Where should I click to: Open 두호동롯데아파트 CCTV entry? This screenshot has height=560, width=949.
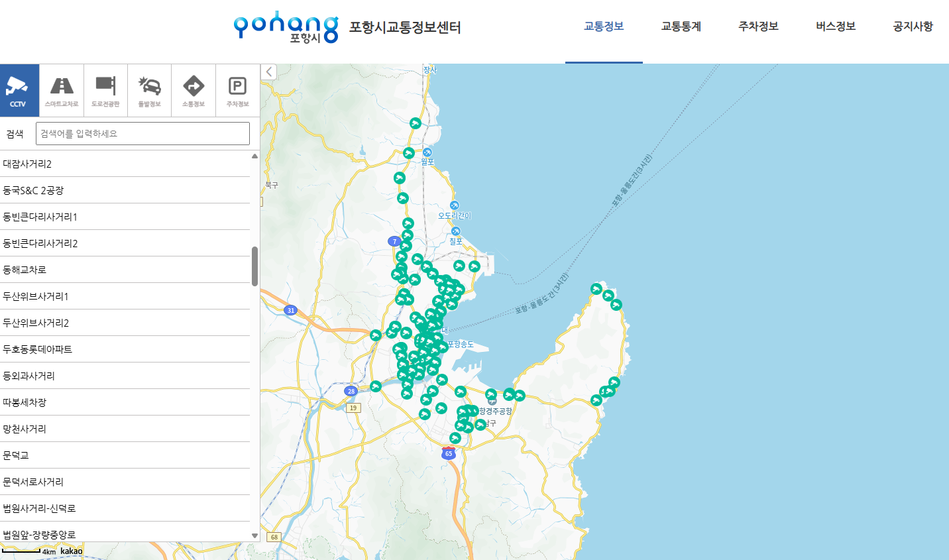pyautogui.click(x=125, y=349)
